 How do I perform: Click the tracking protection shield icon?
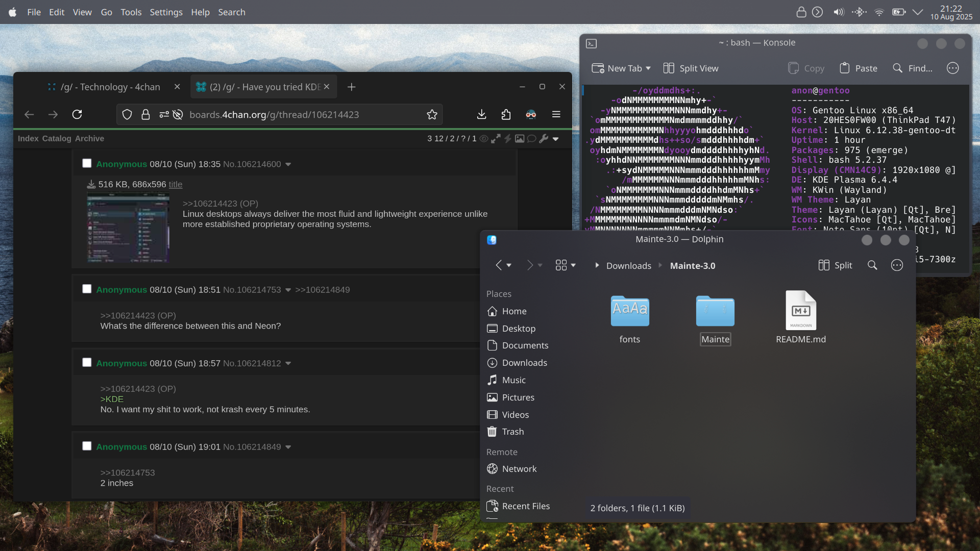[x=127, y=114]
